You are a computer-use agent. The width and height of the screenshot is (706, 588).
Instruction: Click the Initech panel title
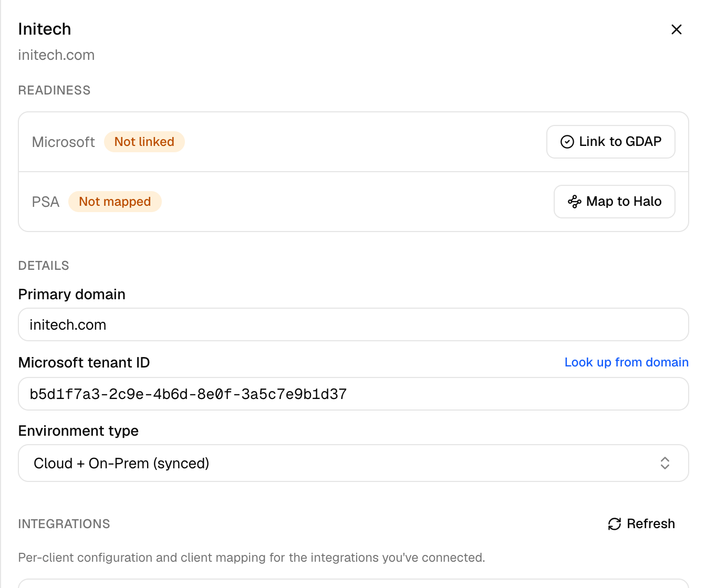(45, 29)
